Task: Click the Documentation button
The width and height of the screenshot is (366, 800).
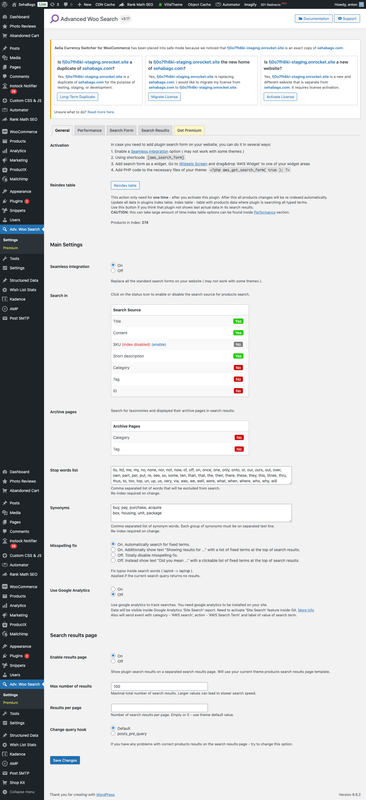Action: (x=313, y=19)
